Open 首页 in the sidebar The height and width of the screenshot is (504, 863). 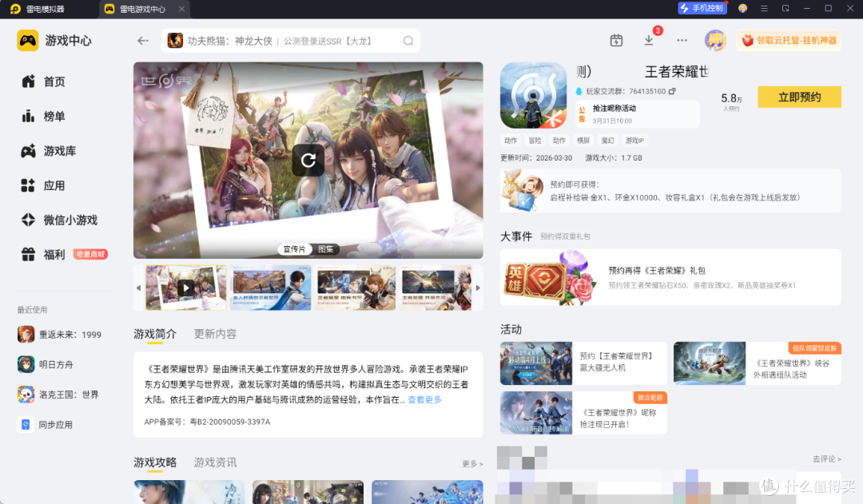point(43,81)
